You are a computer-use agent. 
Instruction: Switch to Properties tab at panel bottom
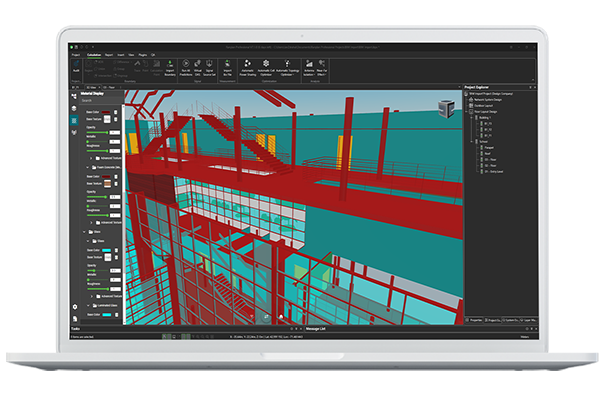tap(474, 320)
